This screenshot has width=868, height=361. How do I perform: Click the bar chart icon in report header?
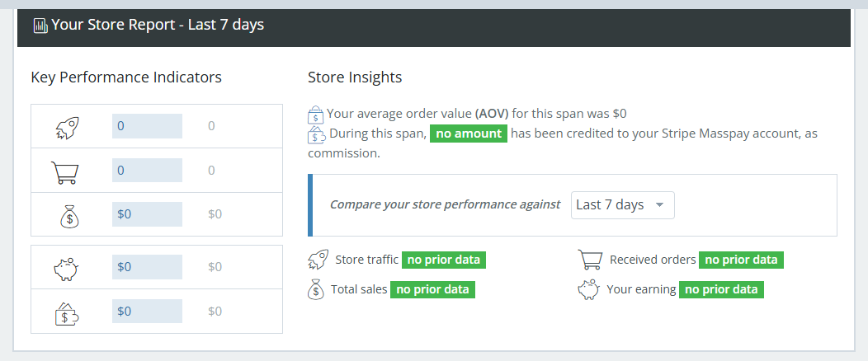click(x=40, y=26)
